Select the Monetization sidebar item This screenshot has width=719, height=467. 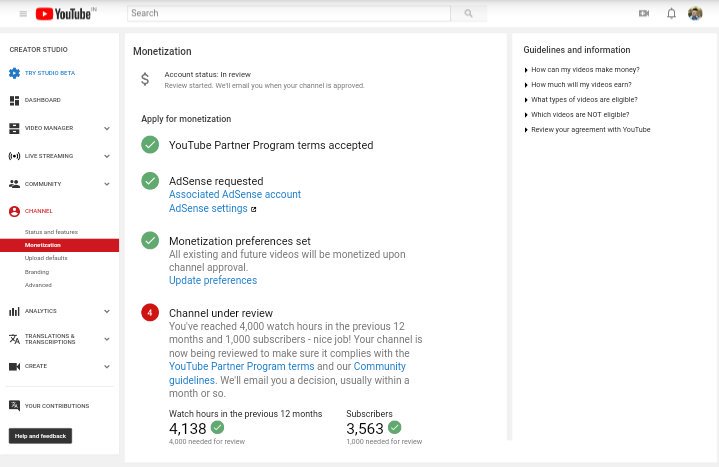coord(60,245)
